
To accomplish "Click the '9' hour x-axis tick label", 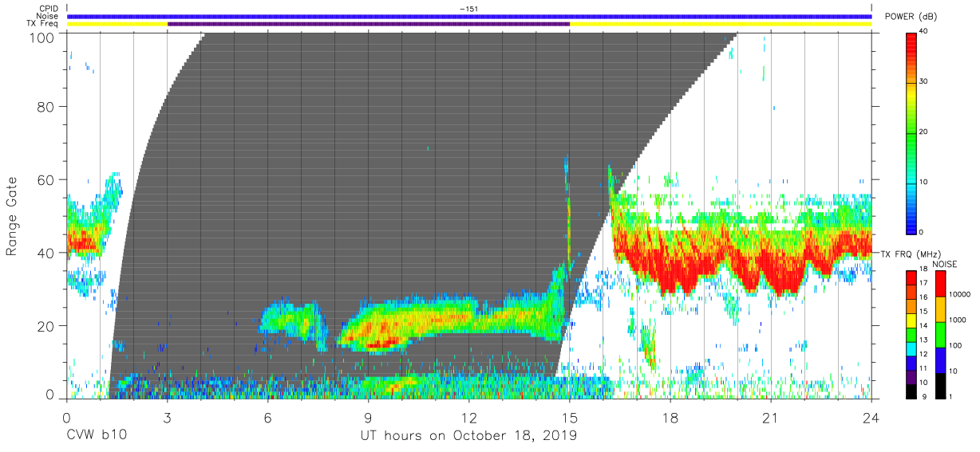I will point(368,418).
